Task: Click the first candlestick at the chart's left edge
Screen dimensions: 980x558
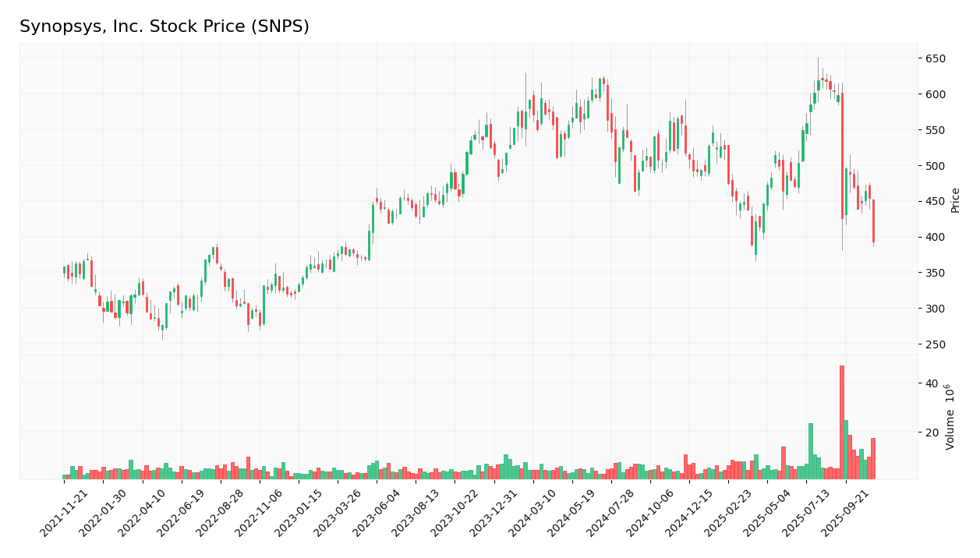Action: click(63, 271)
